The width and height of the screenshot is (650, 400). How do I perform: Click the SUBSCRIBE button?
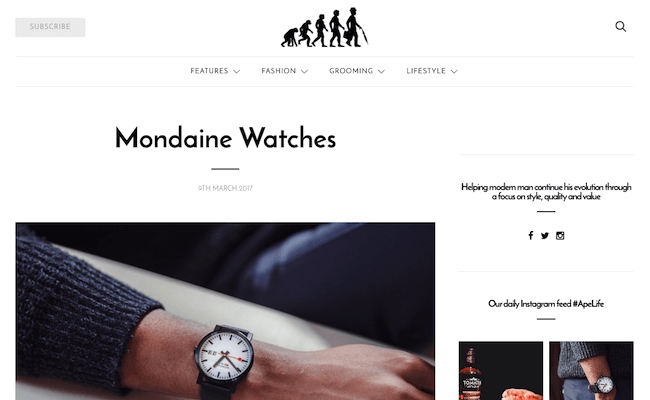point(50,27)
